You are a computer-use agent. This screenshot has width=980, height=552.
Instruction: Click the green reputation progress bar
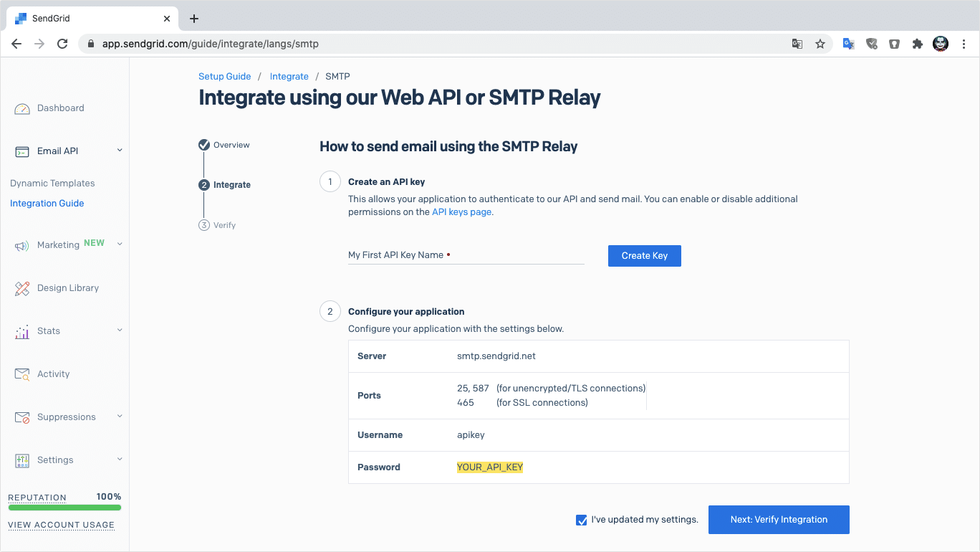coord(64,508)
